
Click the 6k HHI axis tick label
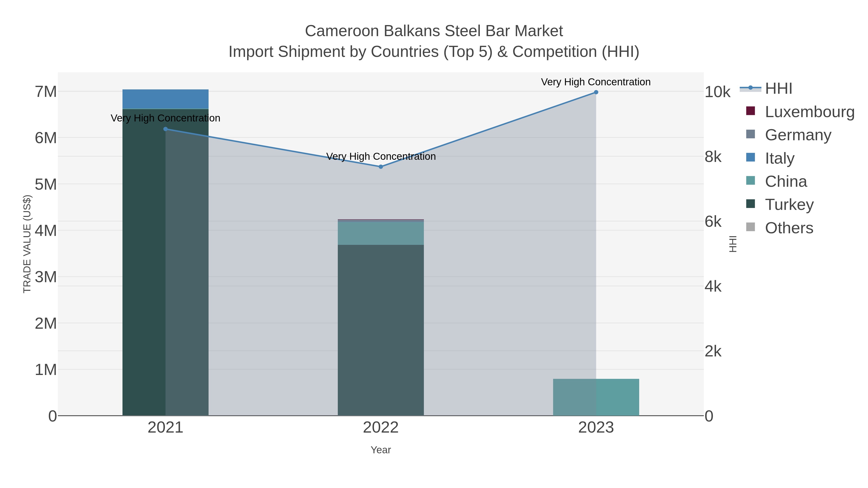[x=713, y=222]
